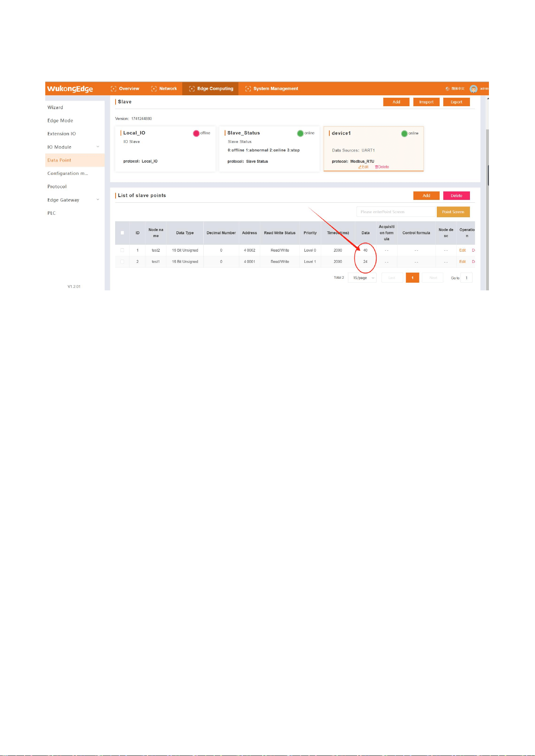This screenshot has width=535, height=756.
Task: Toggle the select-all checkbox in table header
Action: 122,233
